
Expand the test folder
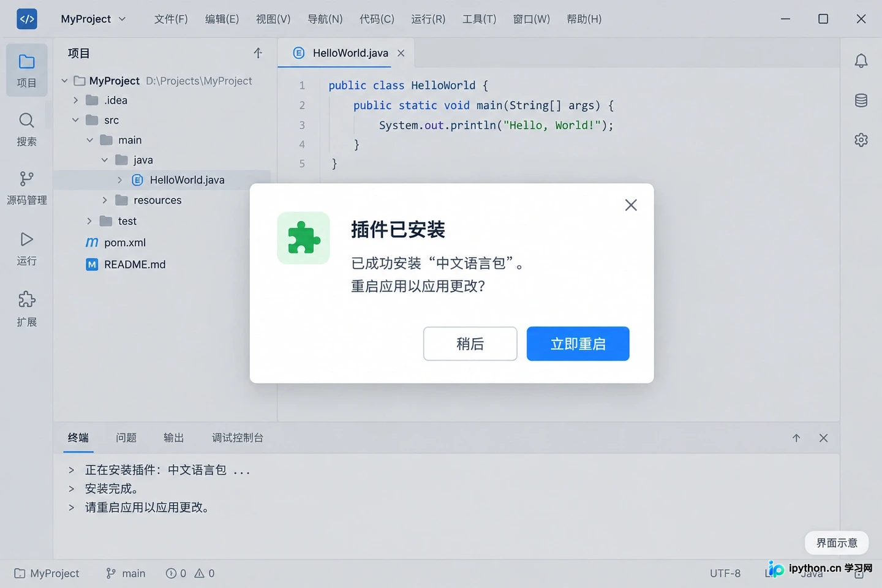89,221
